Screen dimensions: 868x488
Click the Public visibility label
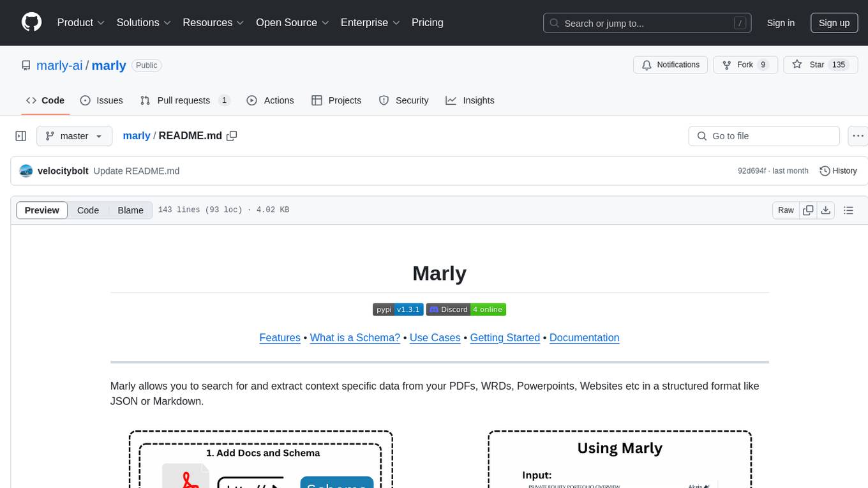pyautogui.click(x=146, y=65)
